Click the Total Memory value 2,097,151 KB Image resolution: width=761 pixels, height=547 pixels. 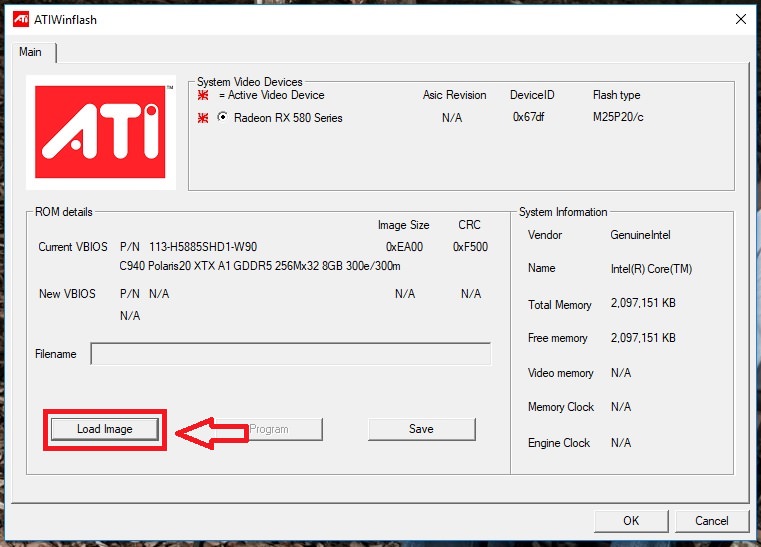[643, 303]
